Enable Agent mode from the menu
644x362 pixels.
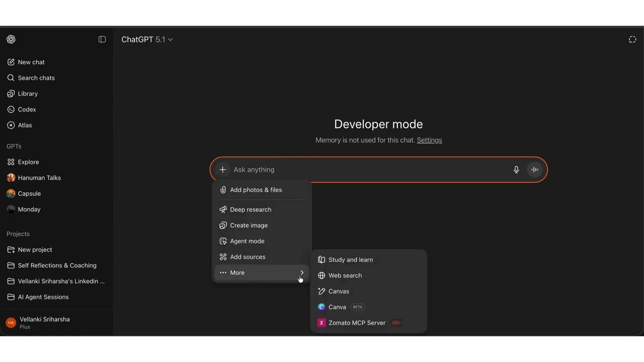(262, 241)
